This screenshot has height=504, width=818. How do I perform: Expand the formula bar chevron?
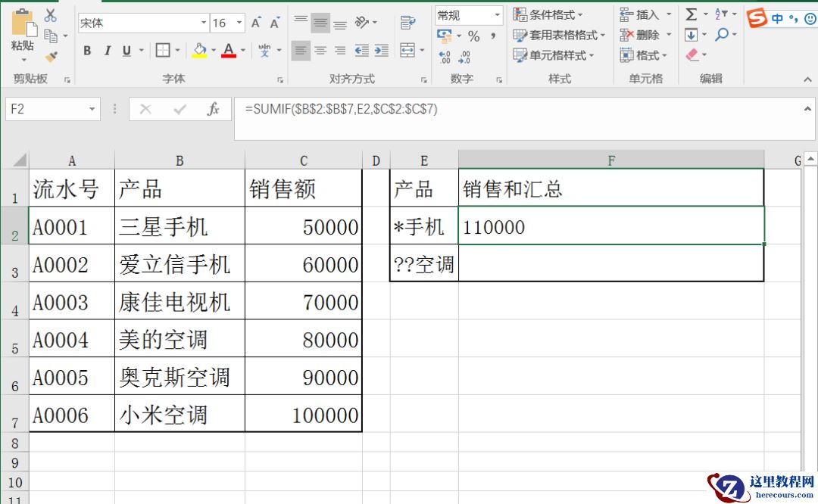tap(807, 108)
